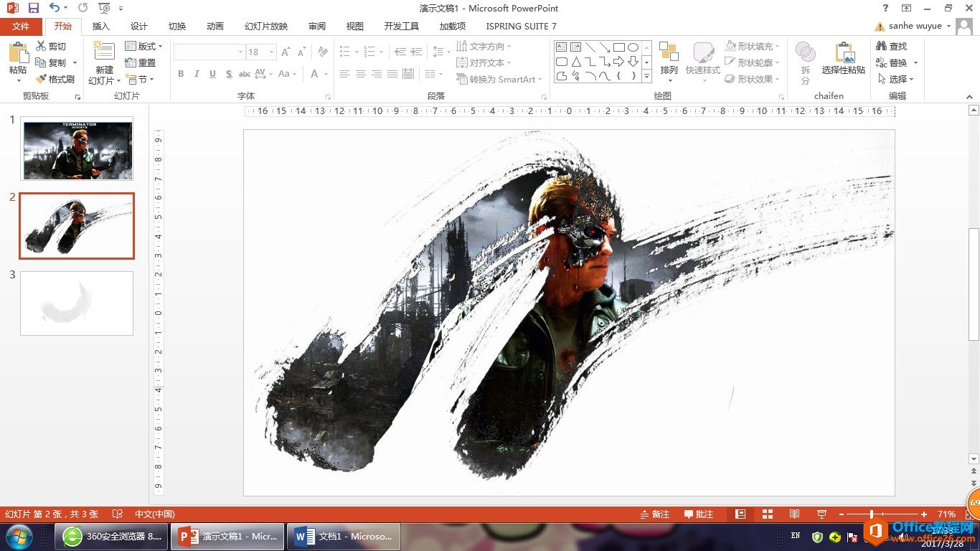Click the Cut (剪切) scissors icon
980x551 pixels.
(41, 47)
